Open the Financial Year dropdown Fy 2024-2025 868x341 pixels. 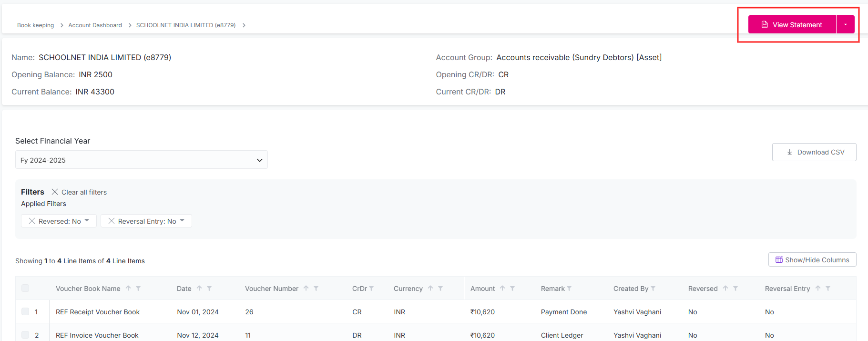142,160
